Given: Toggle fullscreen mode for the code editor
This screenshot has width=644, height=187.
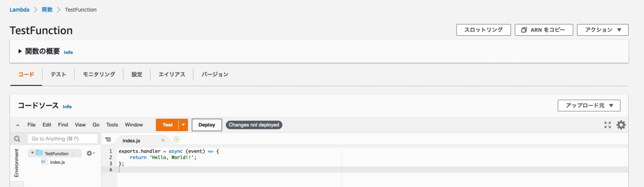Looking at the screenshot, I should coord(608,125).
